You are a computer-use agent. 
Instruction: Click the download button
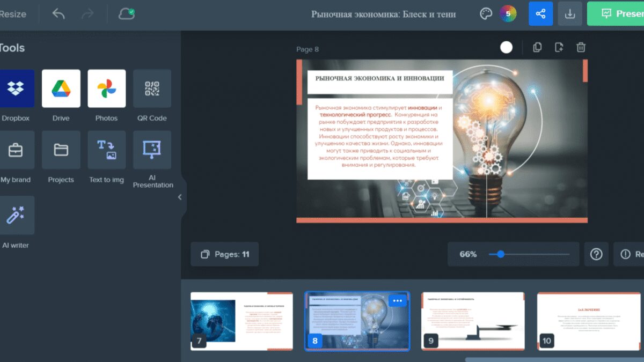(570, 14)
